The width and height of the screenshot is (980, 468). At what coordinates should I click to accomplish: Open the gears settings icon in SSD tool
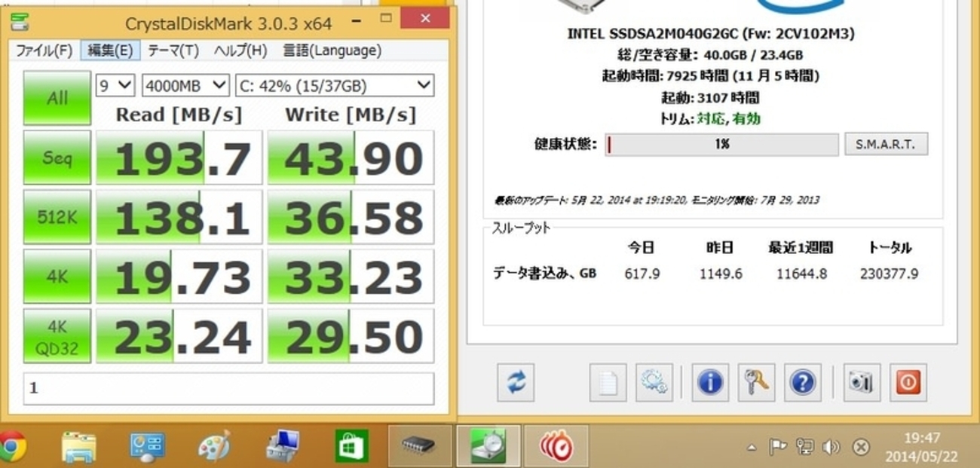(654, 383)
